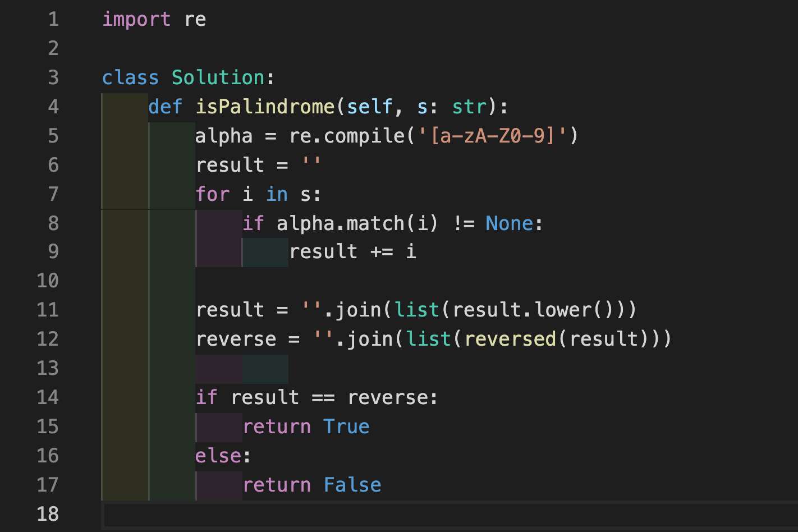The height and width of the screenshot is (532, 798).
Task: Click the class name 'Solution'
Action: coord(218,77)
